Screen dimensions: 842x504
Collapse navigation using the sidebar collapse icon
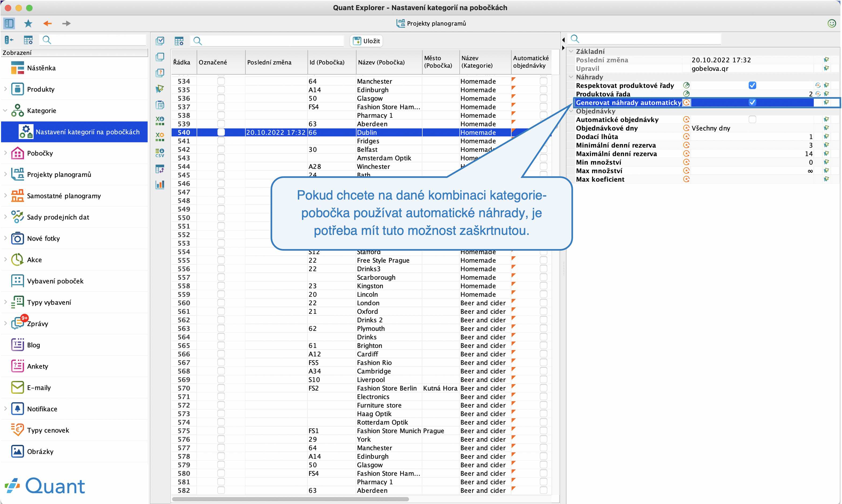(9, 40)
